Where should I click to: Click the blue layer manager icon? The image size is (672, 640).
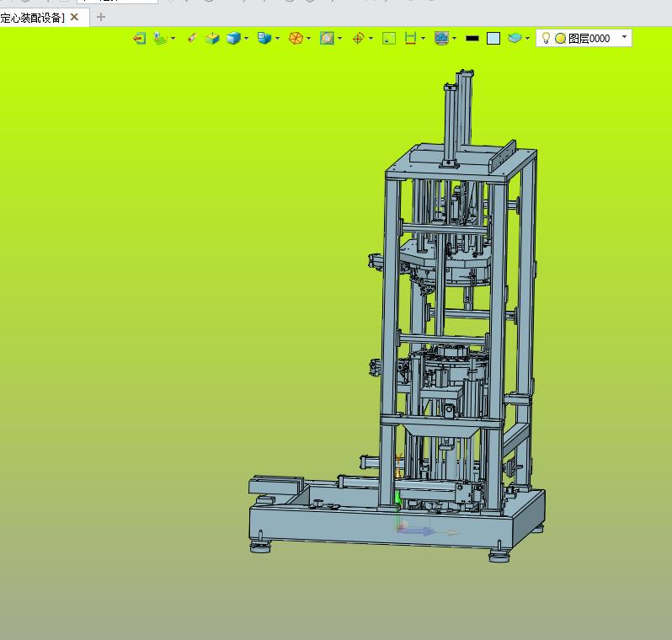pyautogui.click(x=515, y=38)
